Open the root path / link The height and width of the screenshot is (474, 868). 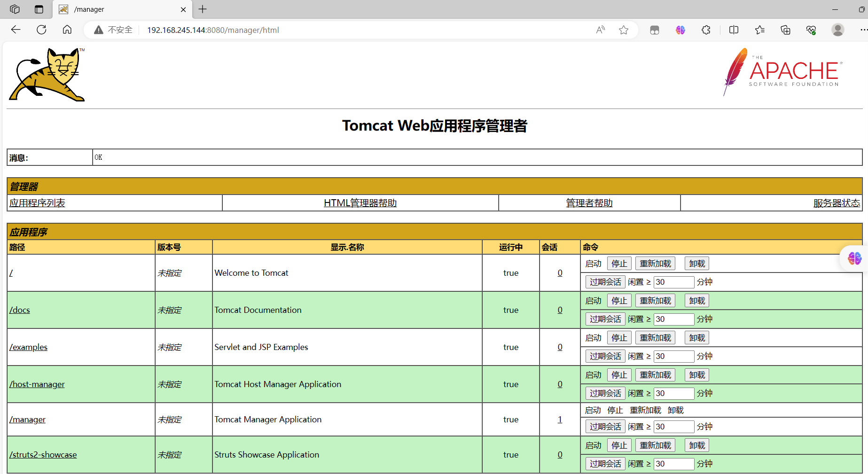click(11, 273)
